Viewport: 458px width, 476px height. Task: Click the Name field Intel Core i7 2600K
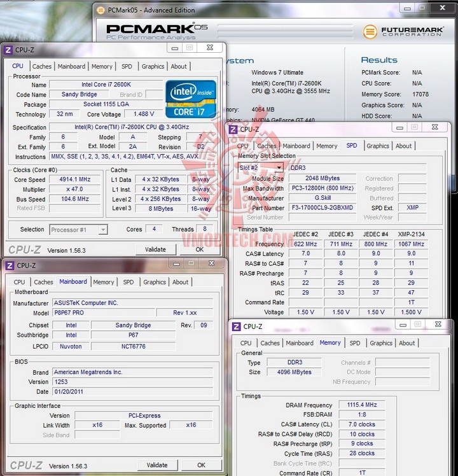(x=106, y=85)
